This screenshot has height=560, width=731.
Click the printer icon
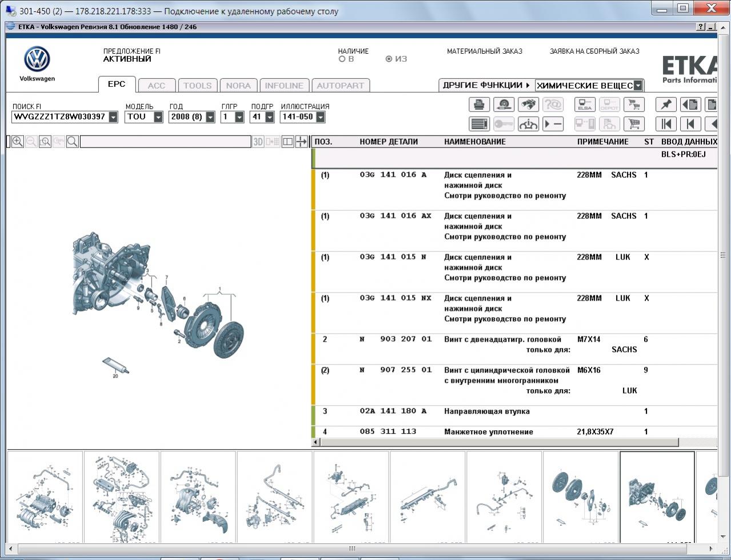coord(479,105)
